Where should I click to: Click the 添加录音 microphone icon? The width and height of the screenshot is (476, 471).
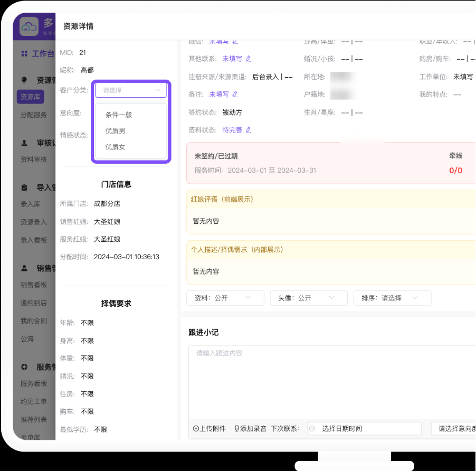click(x=237, y=429)
